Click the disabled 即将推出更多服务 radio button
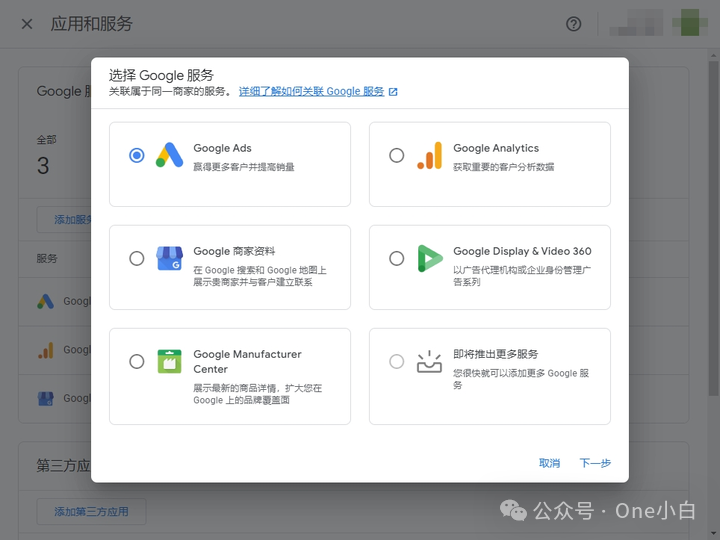720x540 pixels. point(396,361)
